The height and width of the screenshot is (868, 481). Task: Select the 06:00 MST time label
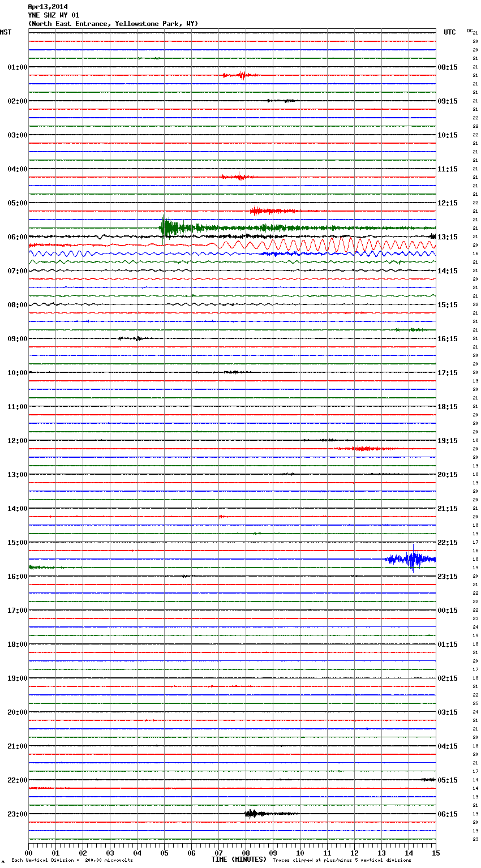17,237
